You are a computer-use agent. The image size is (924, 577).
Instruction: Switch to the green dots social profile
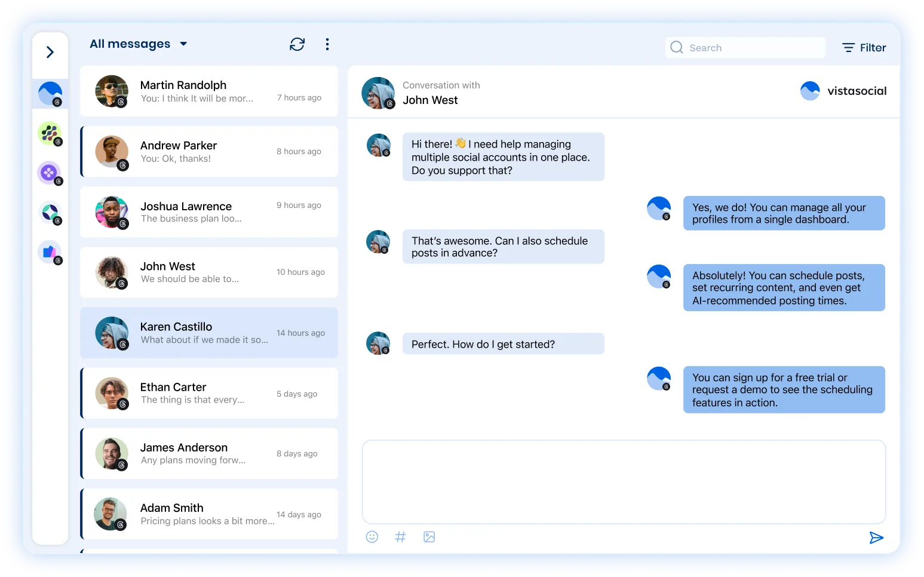(x=50, y=133)
